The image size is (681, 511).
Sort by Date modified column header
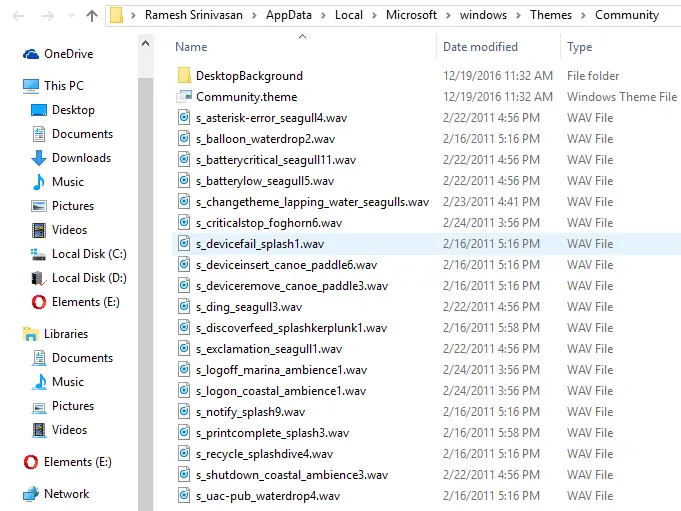480,47
